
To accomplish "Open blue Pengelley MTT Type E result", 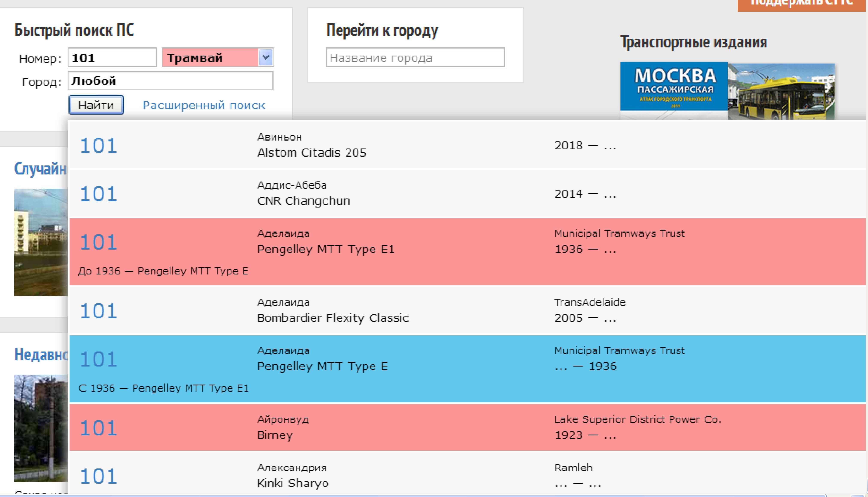I will click(x=322, y=366).
